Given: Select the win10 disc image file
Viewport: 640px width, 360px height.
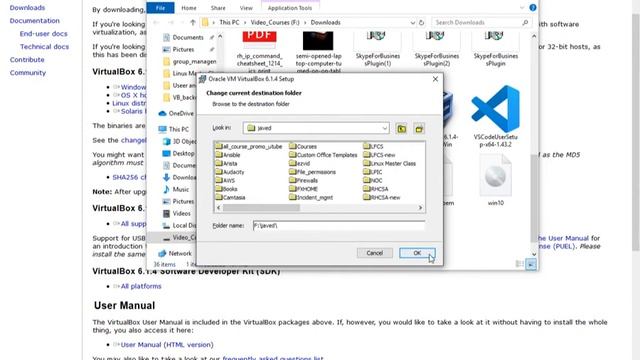Looking at the screenshot, I should 496,180.
